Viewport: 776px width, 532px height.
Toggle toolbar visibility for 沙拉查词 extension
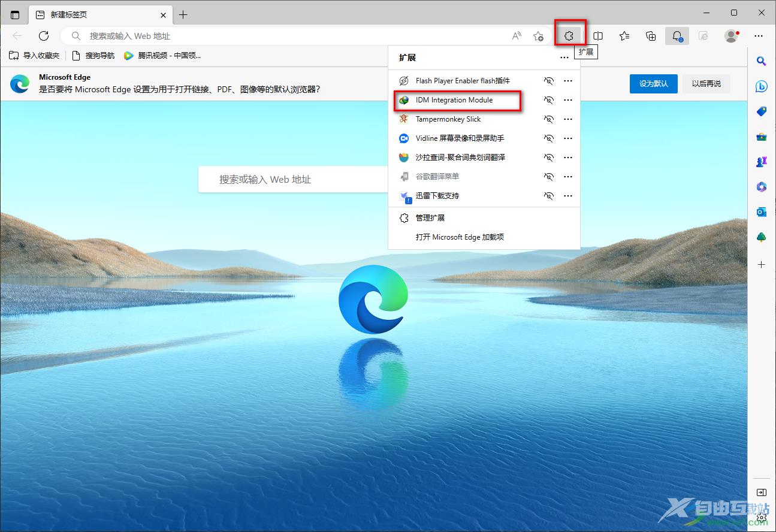point(548,158)
